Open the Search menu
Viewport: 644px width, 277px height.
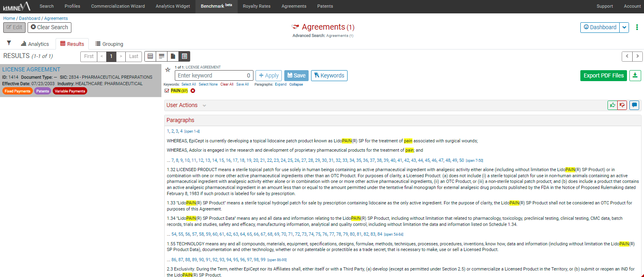[47, 6]
